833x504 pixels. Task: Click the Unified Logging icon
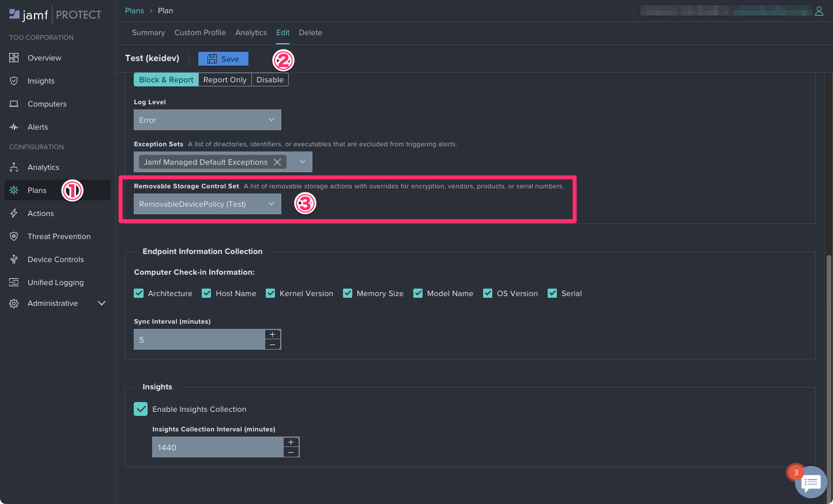(x=14, y=282)
